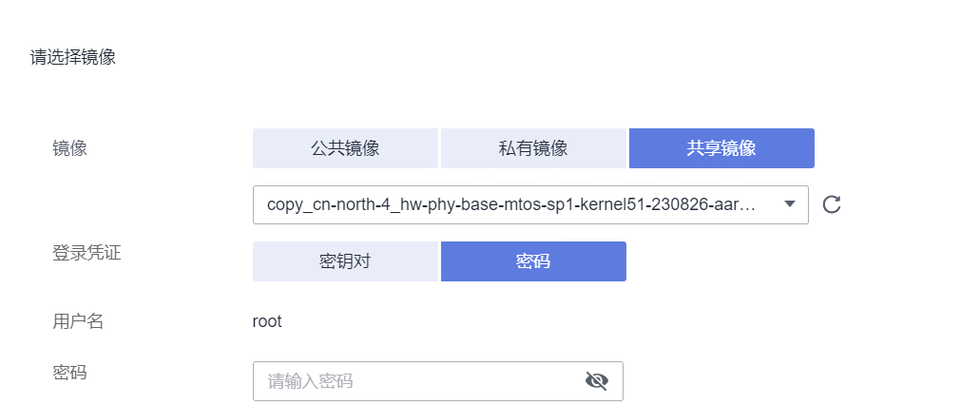Focus the 请输入密码 input field
The height and width of the screenshot is (405, 980).
tap(438, 381)
